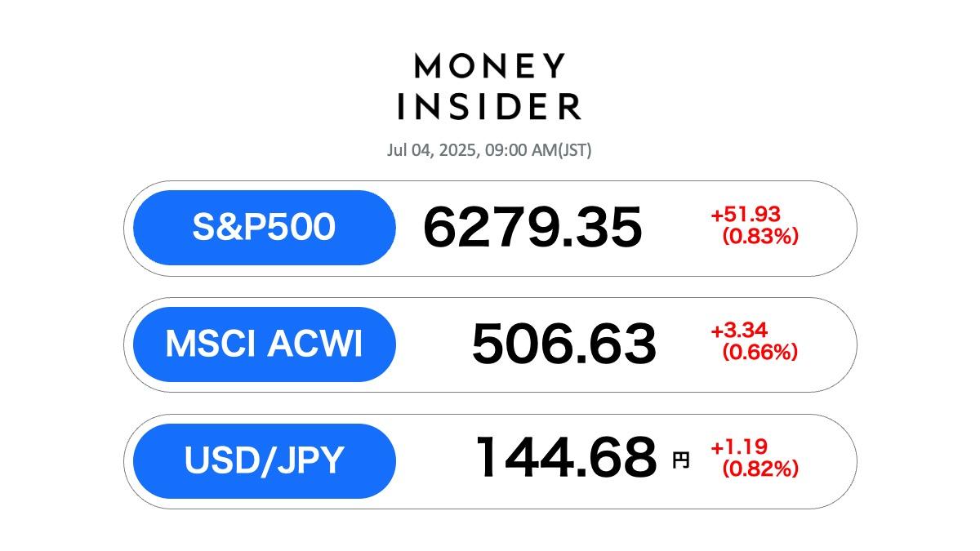
Task: Click the +1.19 change figure
Action: pos(741,448)
